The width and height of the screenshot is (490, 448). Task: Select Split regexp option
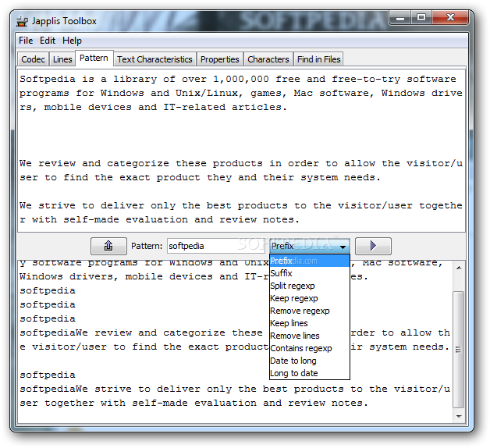click(x=310, y=286)
